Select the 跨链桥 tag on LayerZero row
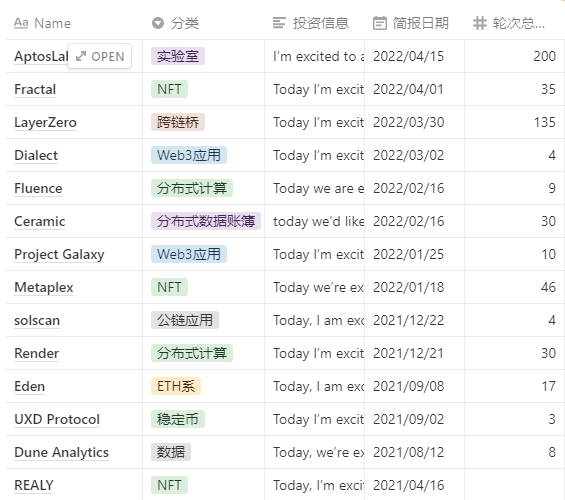Screen dimensions: 565x500 click(178, 122)
